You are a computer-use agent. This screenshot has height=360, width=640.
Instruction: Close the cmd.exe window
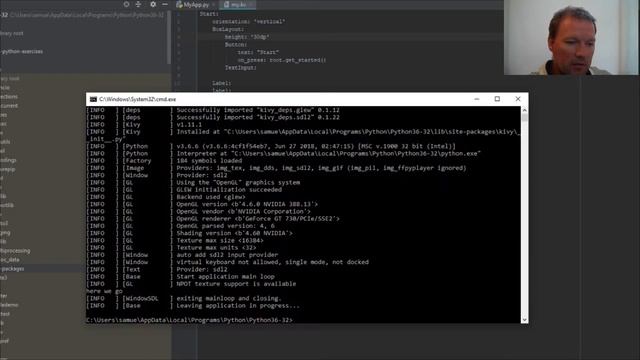click(x=518, y=99)
